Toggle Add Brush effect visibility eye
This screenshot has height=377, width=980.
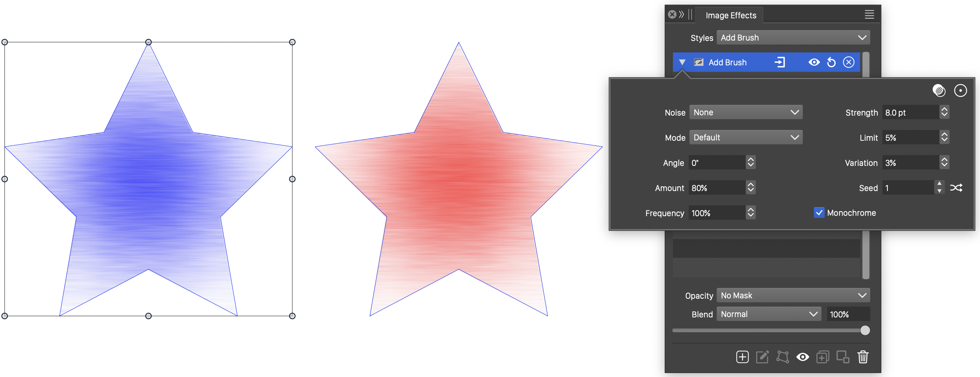click(814, 62)
